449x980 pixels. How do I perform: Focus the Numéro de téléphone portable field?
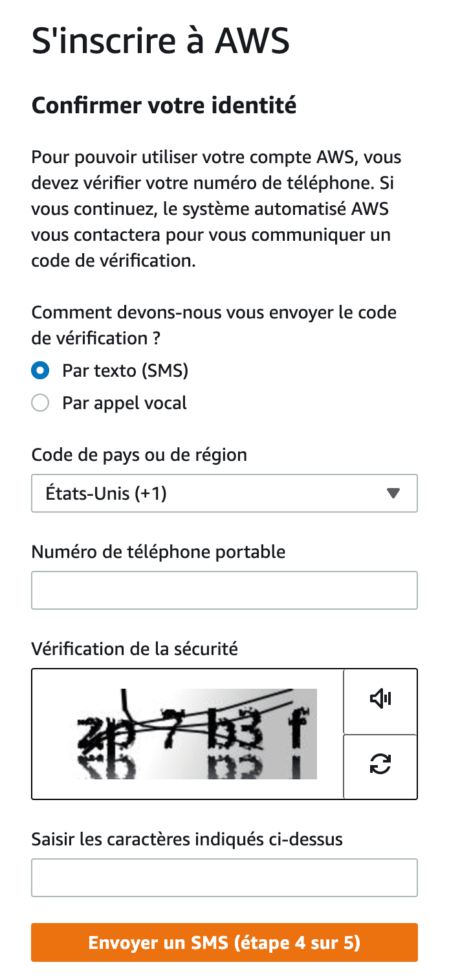224,590
